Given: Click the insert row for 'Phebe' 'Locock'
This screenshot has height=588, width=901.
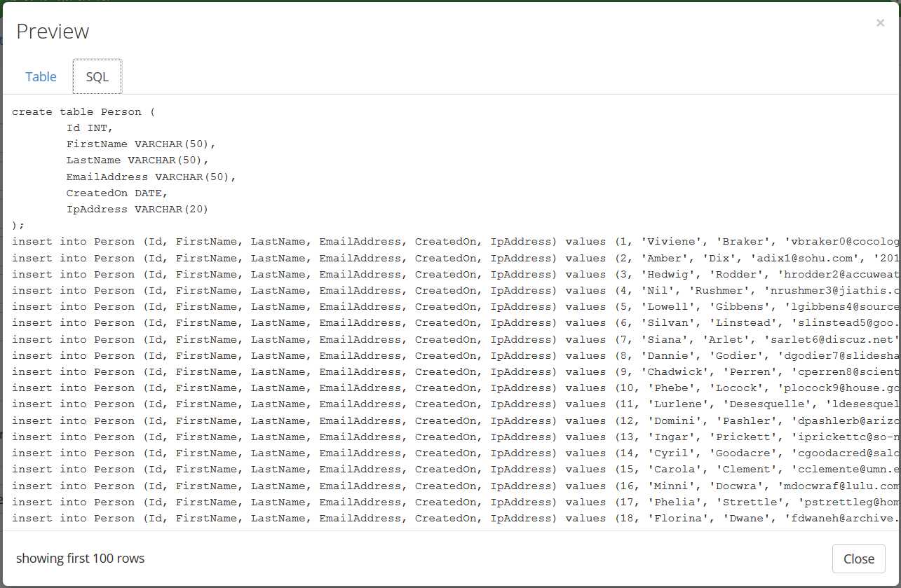Looking at the screenshot, I should pos(456,388).
